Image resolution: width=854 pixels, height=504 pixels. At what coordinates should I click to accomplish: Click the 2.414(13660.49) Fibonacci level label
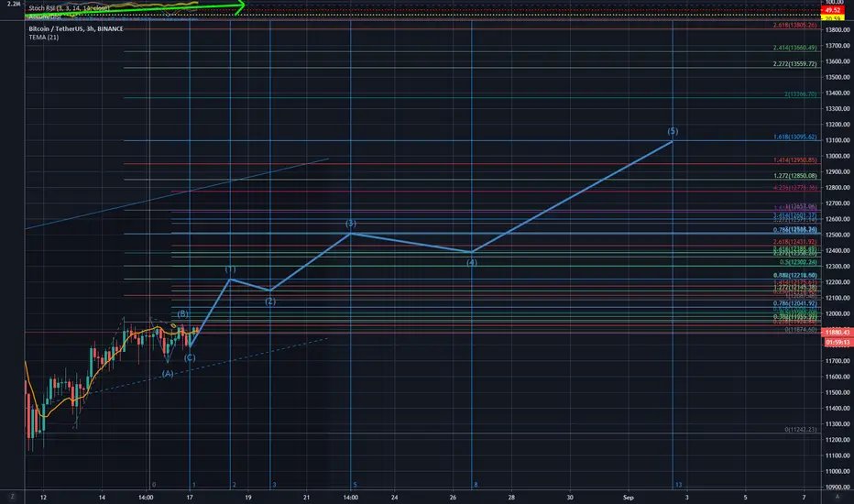pos(795,48)
